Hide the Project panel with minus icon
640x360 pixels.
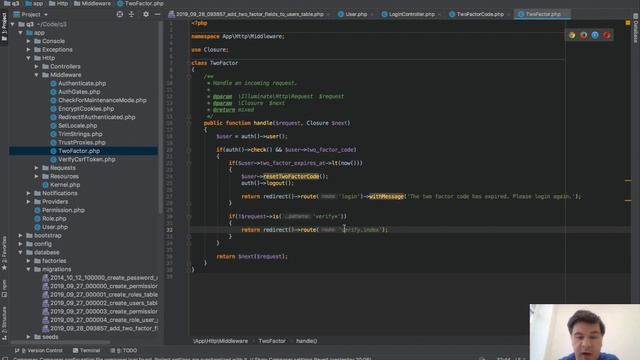(x=157, y=14)
